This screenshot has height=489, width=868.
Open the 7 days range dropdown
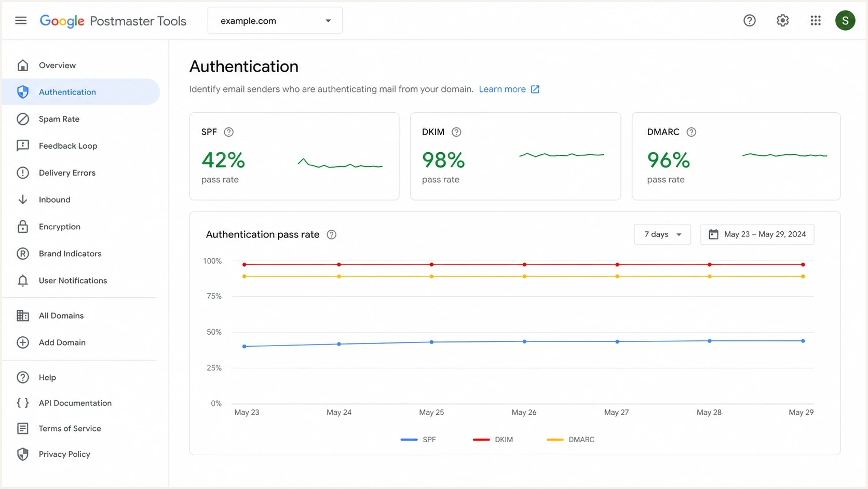[662, 234]
